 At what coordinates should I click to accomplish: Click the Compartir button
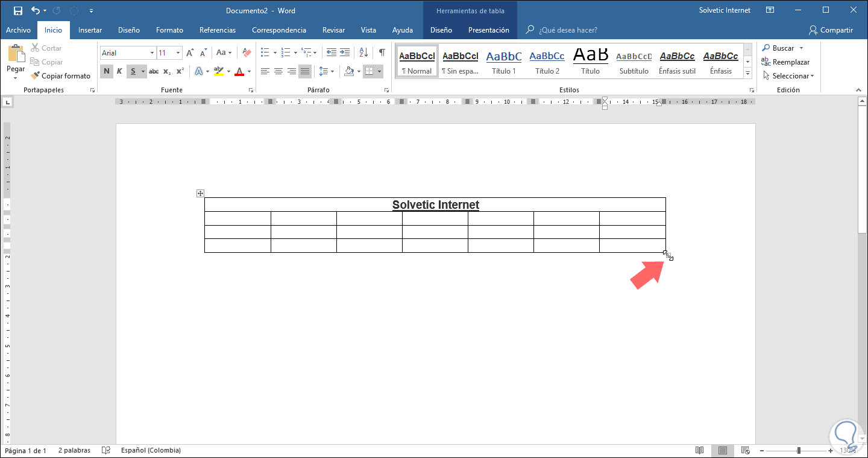[831, 30]
